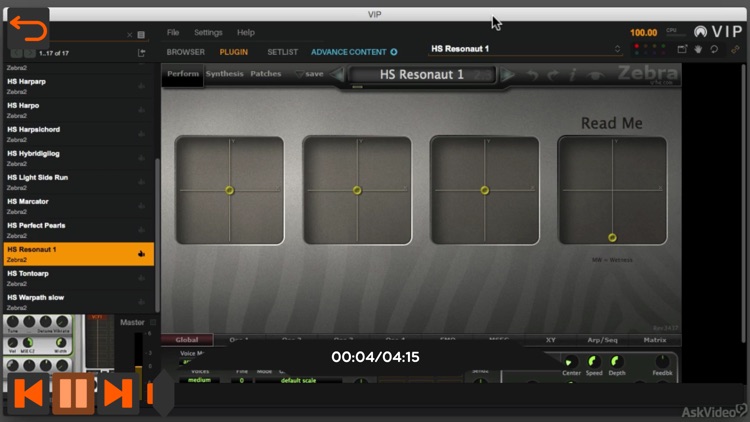Click the third XY pad handle

[x=485, y=190]
